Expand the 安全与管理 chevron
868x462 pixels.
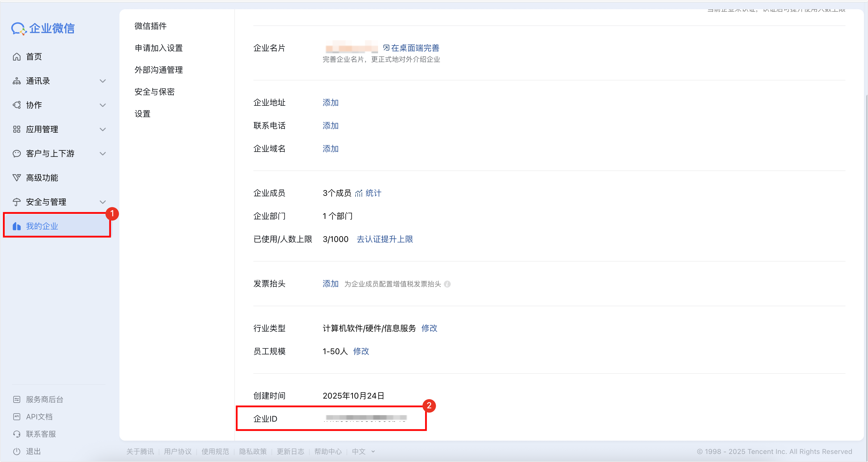(x=103, y=202)
